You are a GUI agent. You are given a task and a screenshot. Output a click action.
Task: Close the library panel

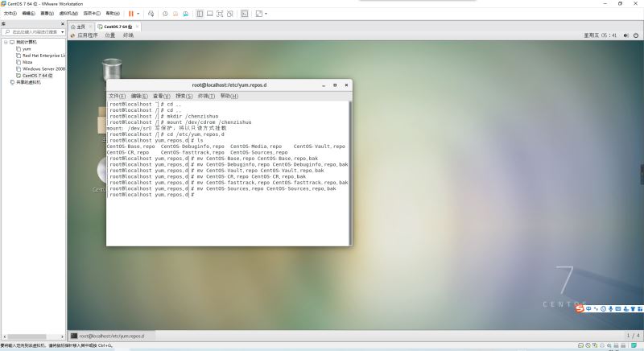tap(63, 24)
